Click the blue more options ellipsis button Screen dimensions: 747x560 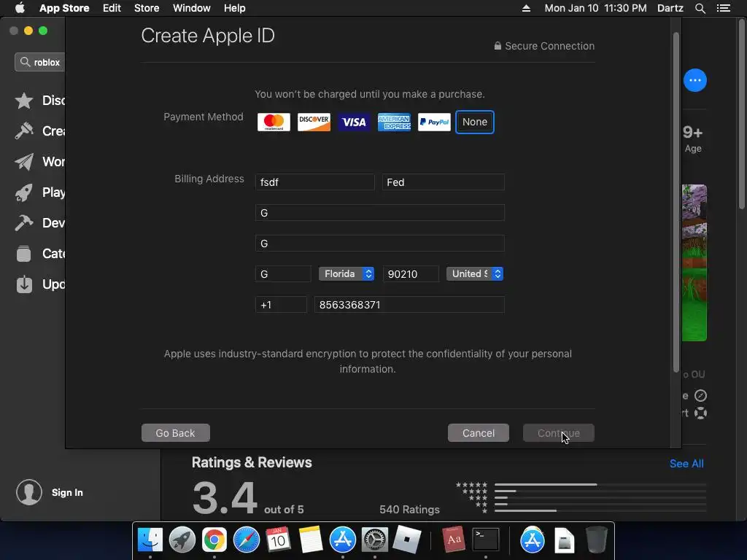coord(695,80)
